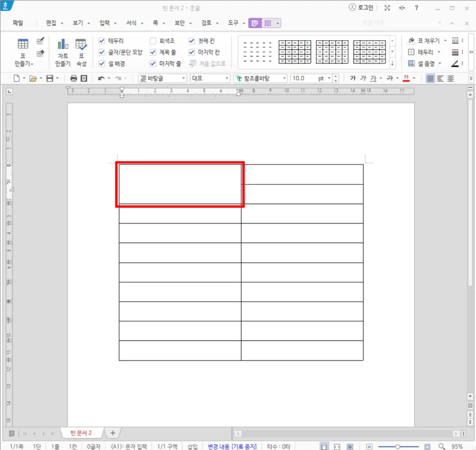This screenshot has width=476, height=450.
Task: Apply italic with the slanted 가 icon
Action: pyautogui.click(x=363, y=78)
